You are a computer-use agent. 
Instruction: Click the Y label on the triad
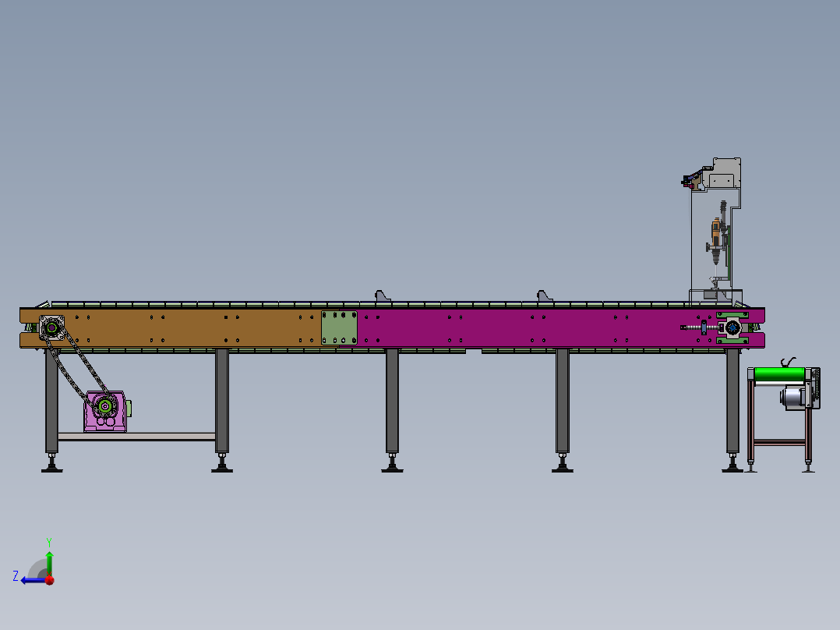(x=49, y=543)
